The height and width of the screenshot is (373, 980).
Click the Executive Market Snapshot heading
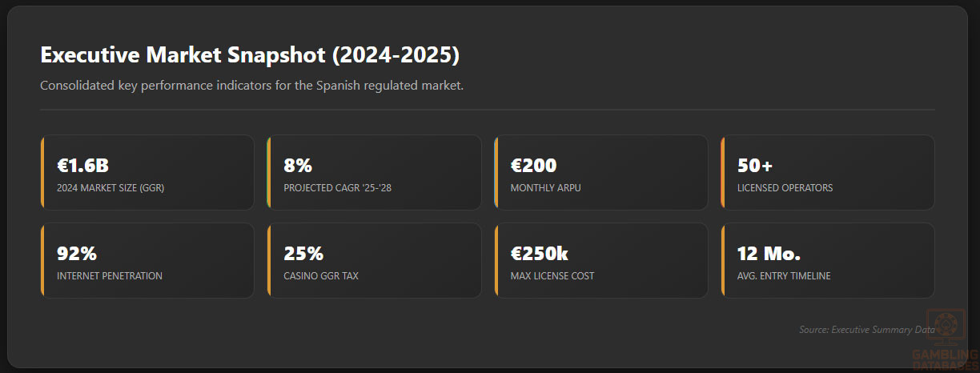click(x=250, y=55)
